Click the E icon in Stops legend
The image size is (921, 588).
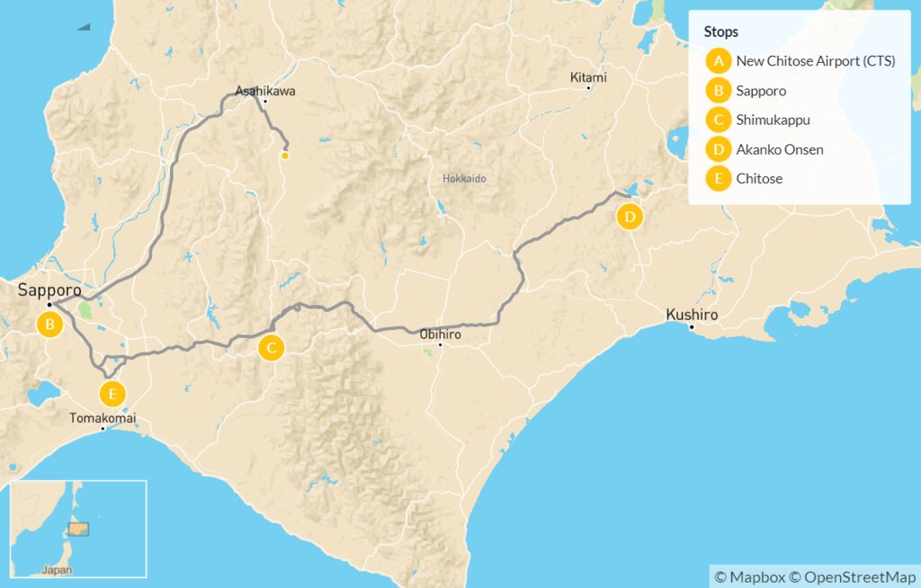tap(718, 178)
